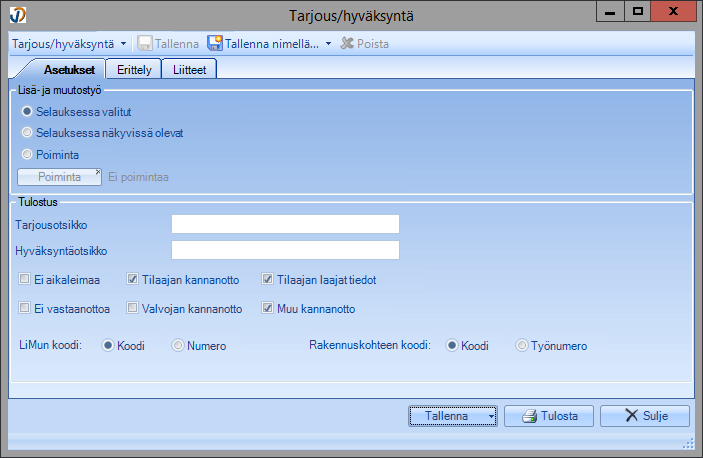Click the app logo icon in title bar
703x458 pixels.
pos(15,14)
